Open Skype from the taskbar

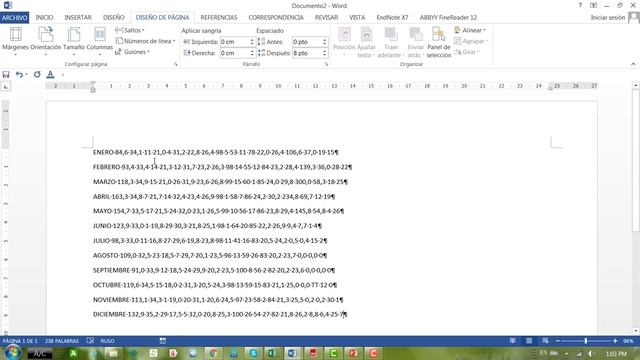tap(253, 353)
